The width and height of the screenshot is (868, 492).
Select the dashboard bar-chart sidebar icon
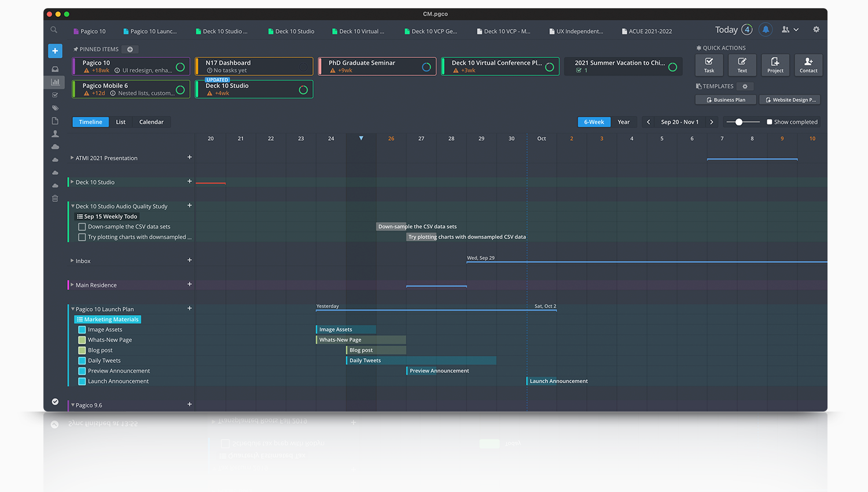[55, 82]
